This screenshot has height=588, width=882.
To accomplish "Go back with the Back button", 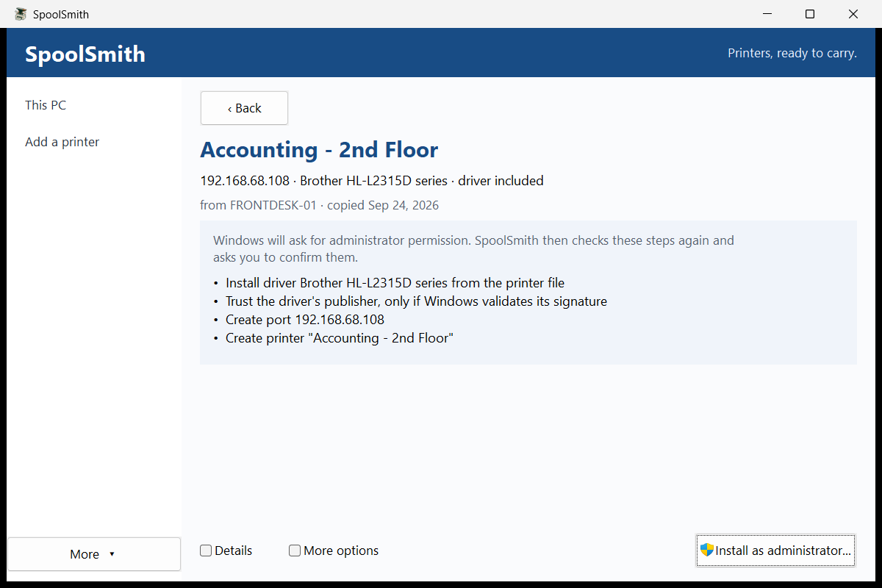I will (244, 108).
